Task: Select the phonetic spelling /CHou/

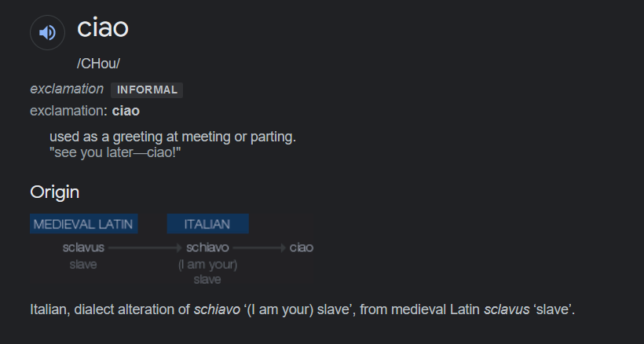Action: click(x=98, y=64)
